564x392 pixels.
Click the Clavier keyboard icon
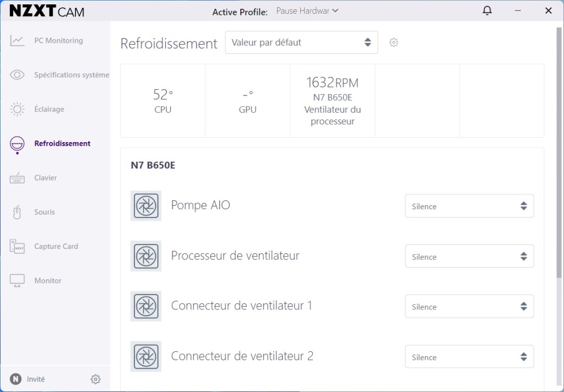tap(17, 178)
